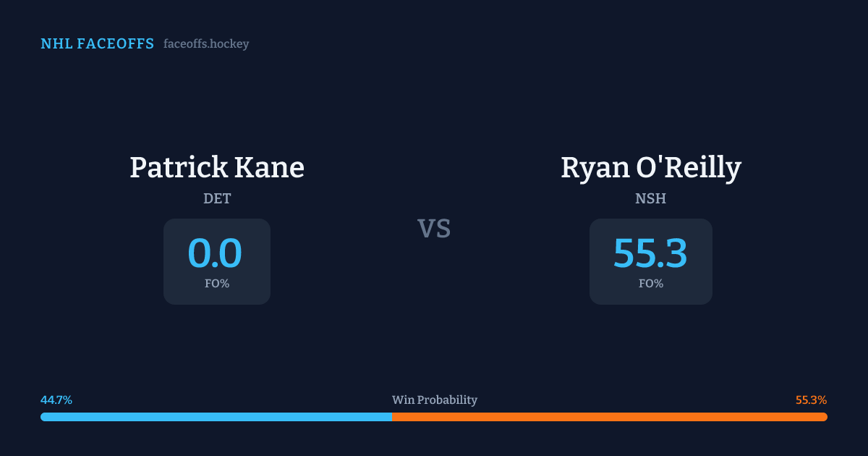Image resolution: width=868 pixels, height=456 pixels.
Task: Click the orange 55.3% probability label
Action: 811,400
